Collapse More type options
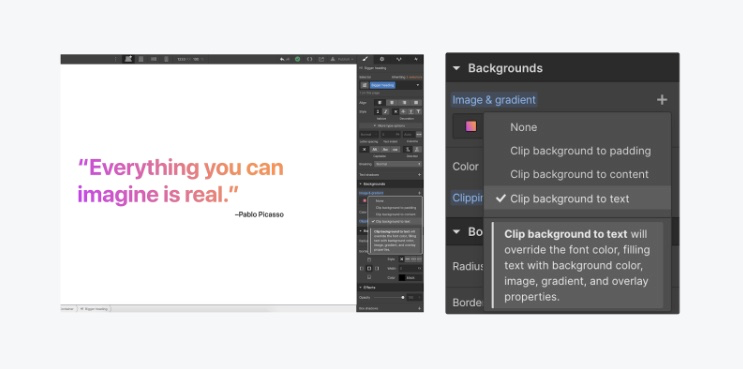This screenshot has height=369, width=743. point(390,126)
